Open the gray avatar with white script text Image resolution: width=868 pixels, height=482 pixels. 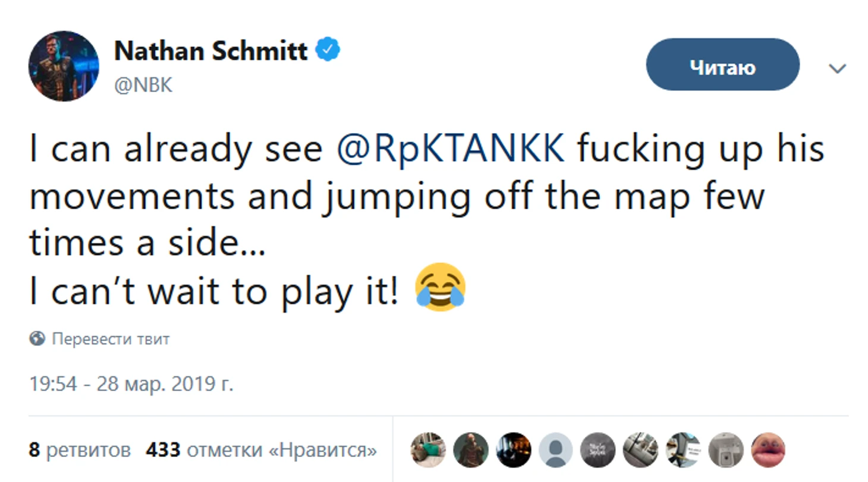pos(598,449)
